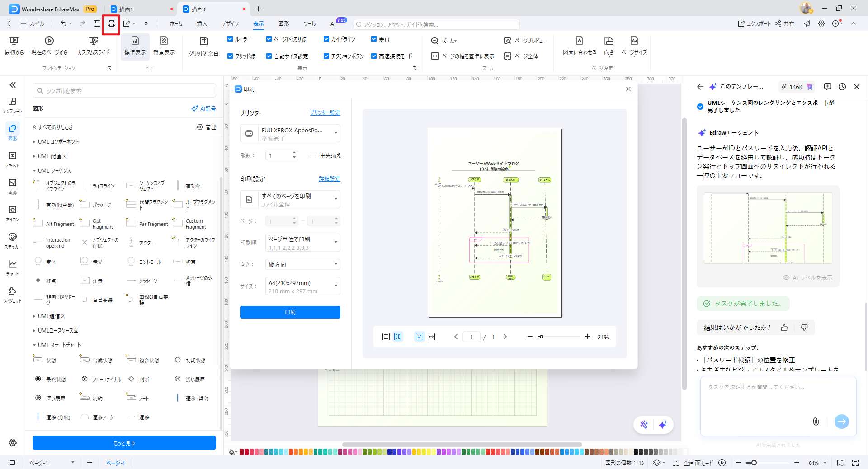Toggle the Ruler checkbox
Image resolution: width=868 pixels, height=469 pixels.
(x=230, y=39)
